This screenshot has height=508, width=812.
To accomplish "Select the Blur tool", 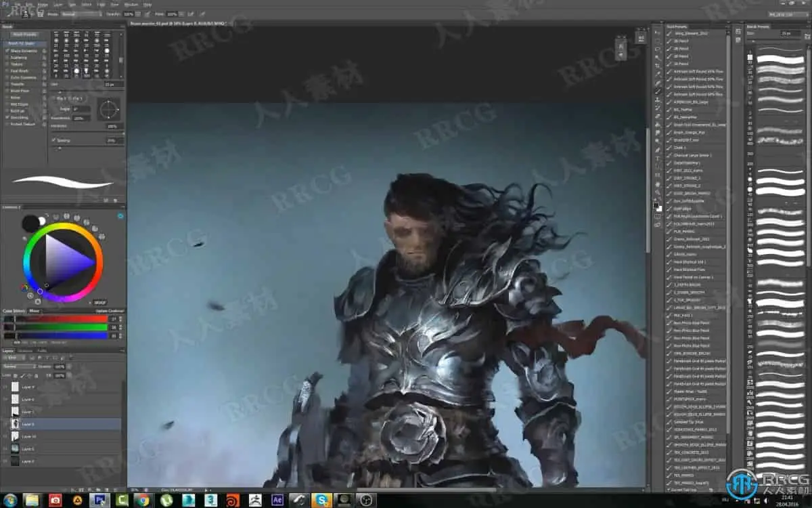I will click(658, 133).
